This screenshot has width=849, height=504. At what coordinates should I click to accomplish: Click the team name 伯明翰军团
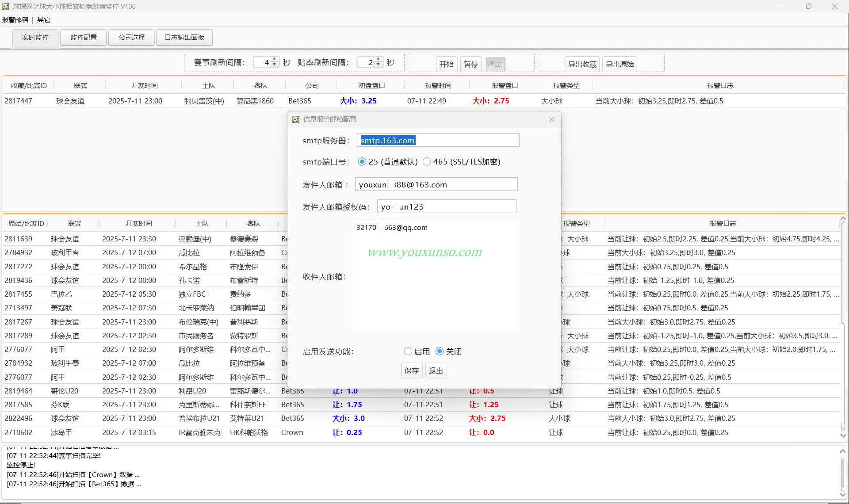247,308
